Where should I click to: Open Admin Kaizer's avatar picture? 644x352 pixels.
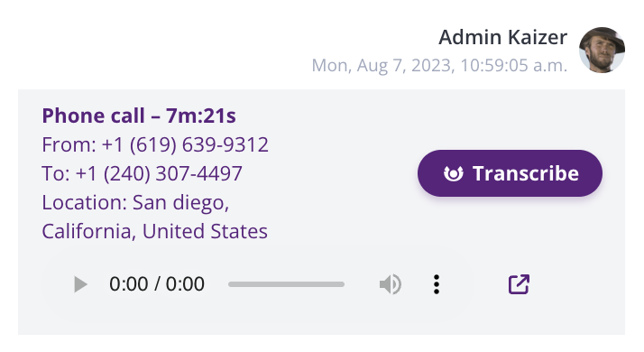602,50
